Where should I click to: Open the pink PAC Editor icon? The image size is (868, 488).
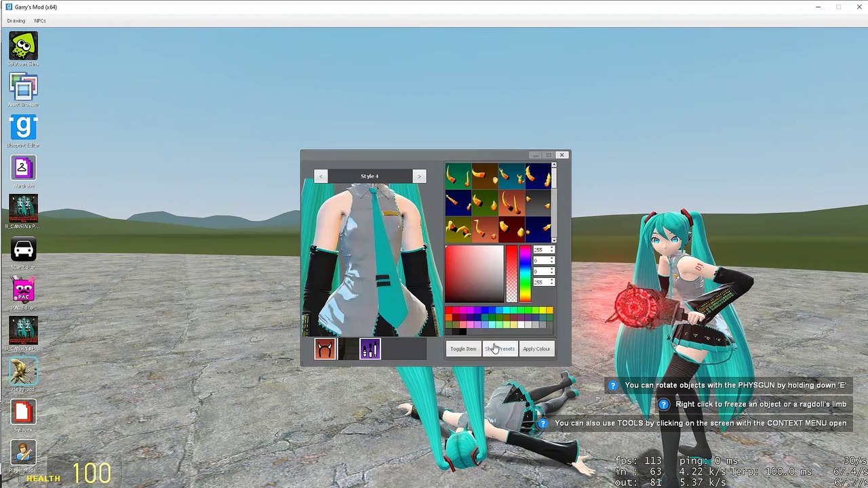(x=23, y=290)
